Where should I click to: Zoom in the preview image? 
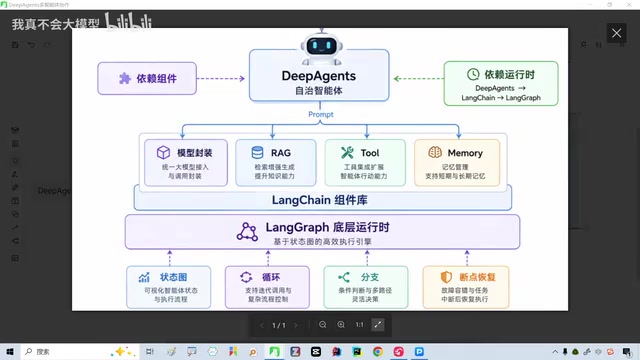(x=341, y=325)
